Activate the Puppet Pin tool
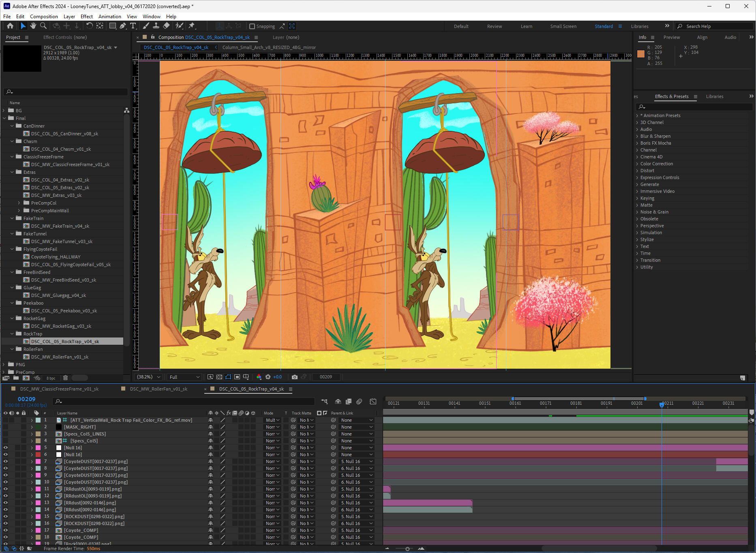Image resolution: width=756 pixels, height=553 pixels. pyautogui.click(x=192, y=26)
